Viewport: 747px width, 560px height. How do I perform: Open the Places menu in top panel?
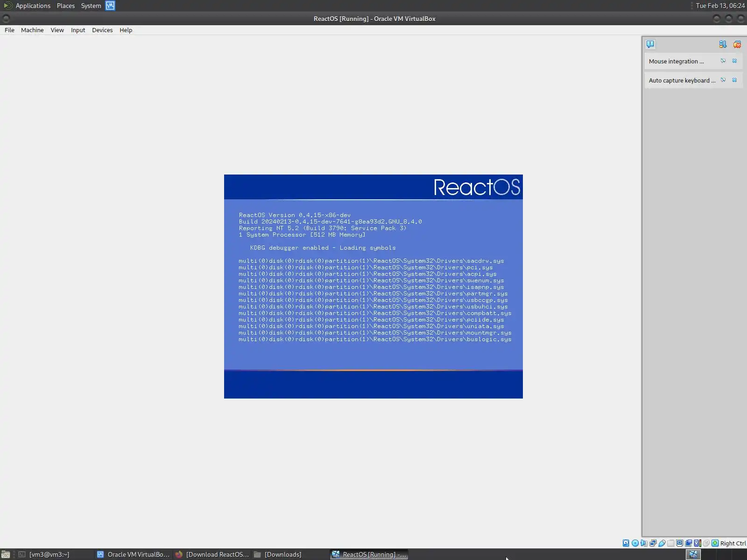[x=66, y=6]
